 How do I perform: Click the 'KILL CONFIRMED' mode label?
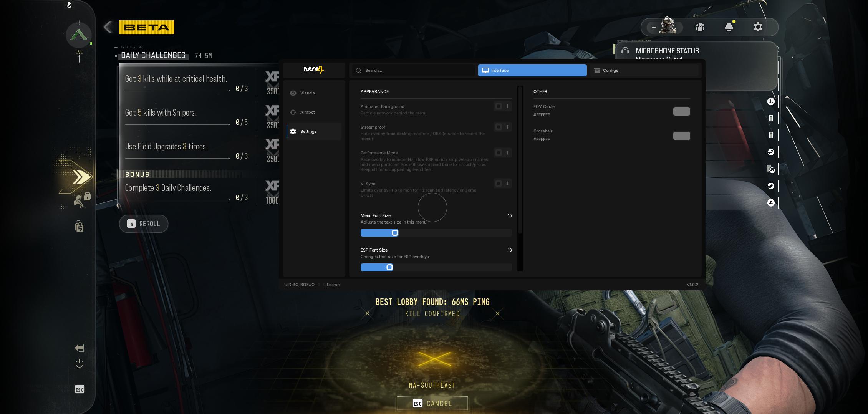click(432, 314)
